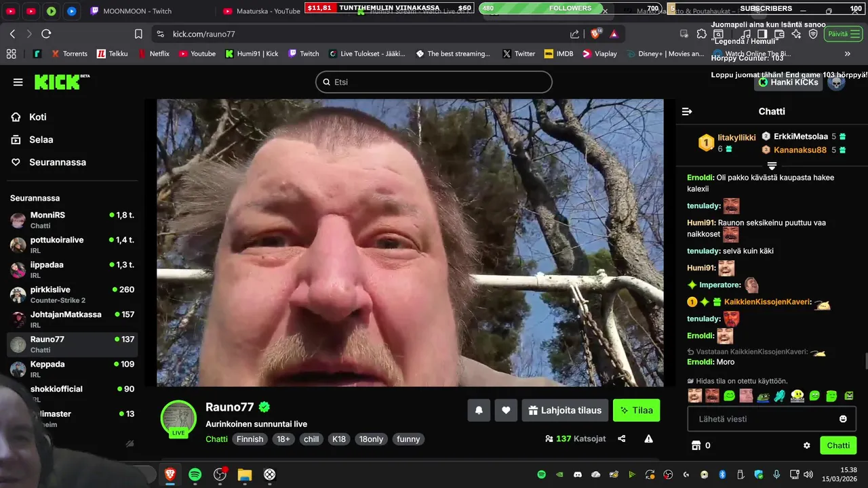The image size is (868, 488).
Task: Share the page from the address bar
Action: [x=575, y=34]
